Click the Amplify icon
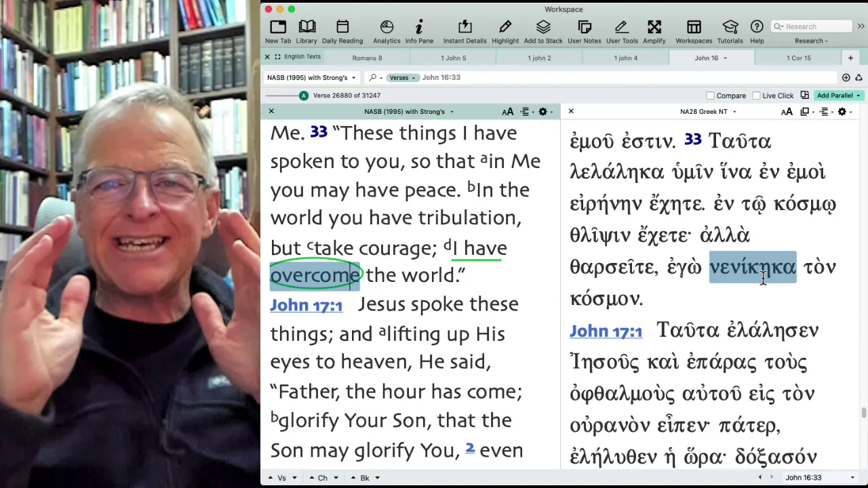 [x=654, y=32]
